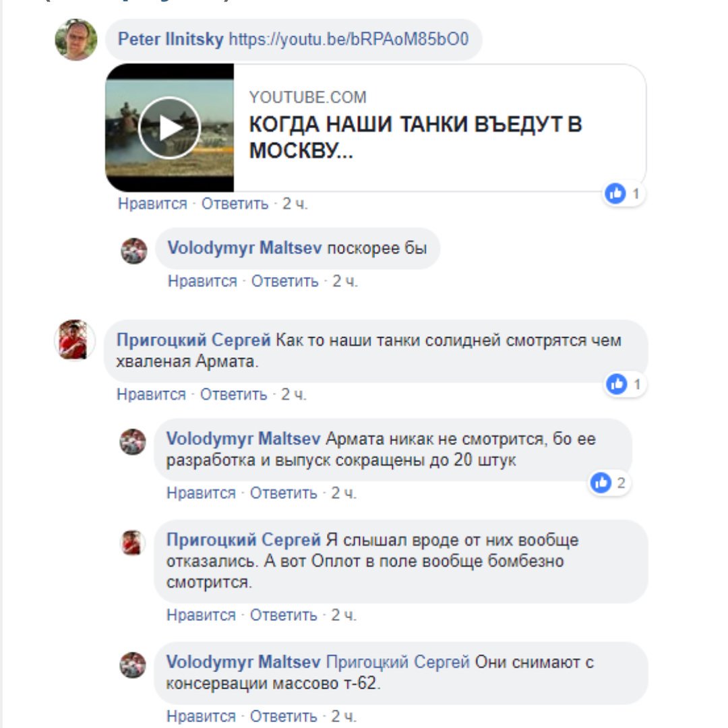Like the 'поскорее бы' reply

coord(202,281)
